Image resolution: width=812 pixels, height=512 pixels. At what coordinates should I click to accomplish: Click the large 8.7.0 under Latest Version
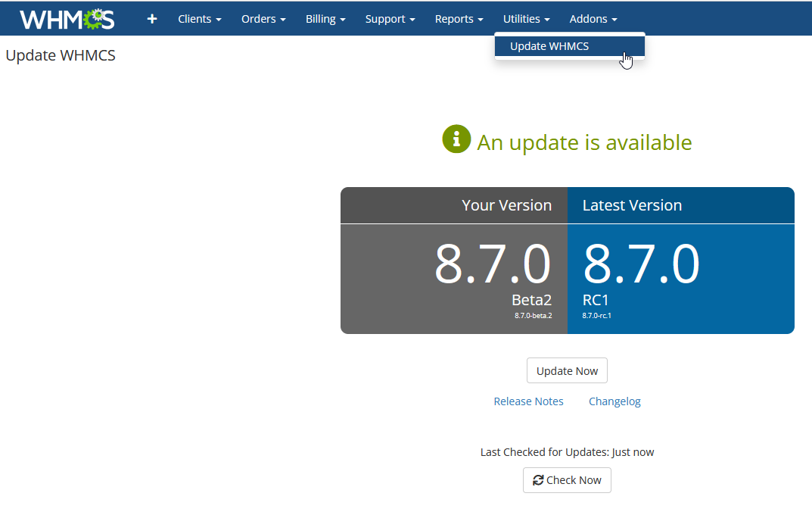click(x=641, y=264)
